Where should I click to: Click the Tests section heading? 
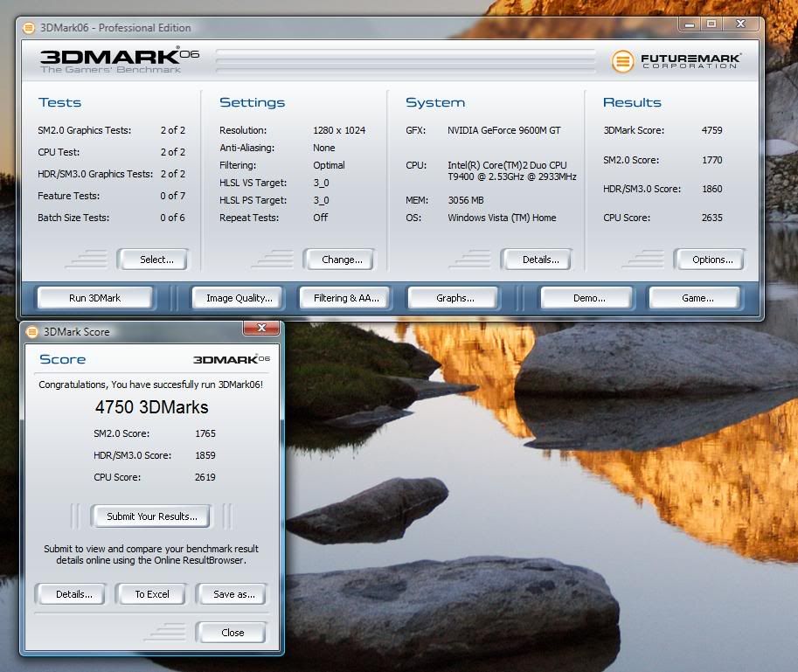coord(59,103)
